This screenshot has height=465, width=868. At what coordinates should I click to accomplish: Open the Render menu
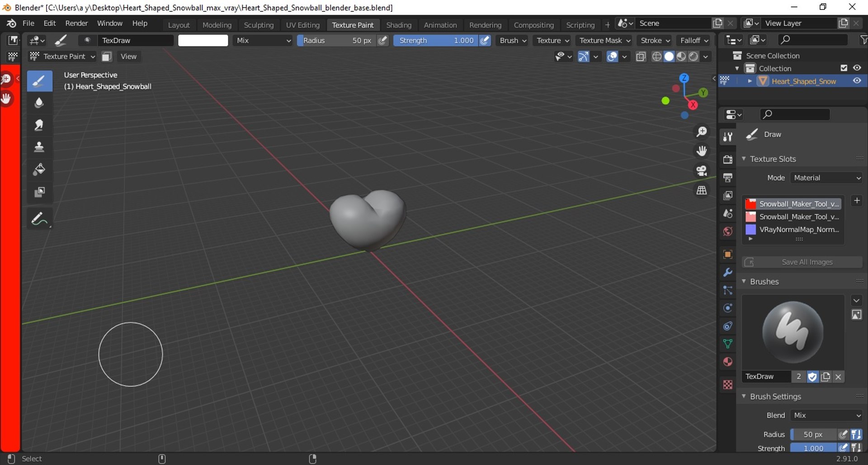(x=76, y=23)
